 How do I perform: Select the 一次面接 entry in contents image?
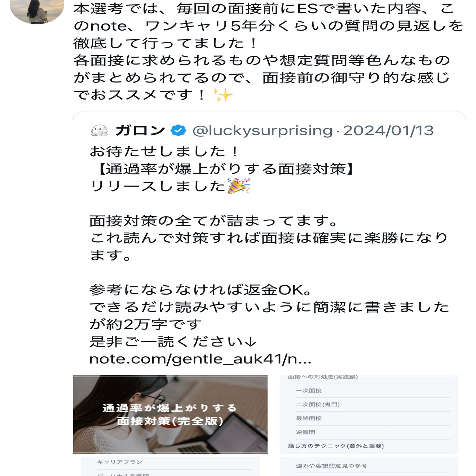(309, 391)
